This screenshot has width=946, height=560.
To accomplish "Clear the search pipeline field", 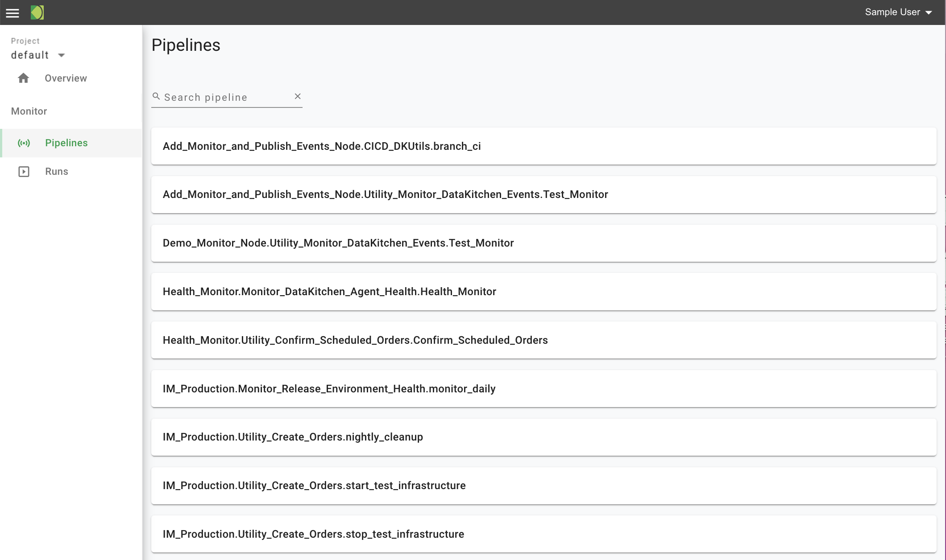I will [x=298, y=96].
